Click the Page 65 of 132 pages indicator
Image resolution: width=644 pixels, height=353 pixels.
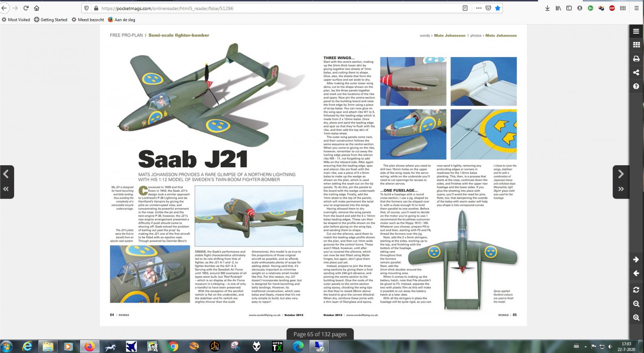(320, 334)
